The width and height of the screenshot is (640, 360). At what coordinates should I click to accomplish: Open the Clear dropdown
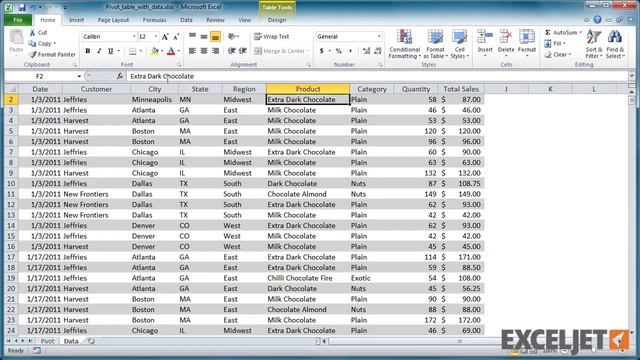[557, 54]
